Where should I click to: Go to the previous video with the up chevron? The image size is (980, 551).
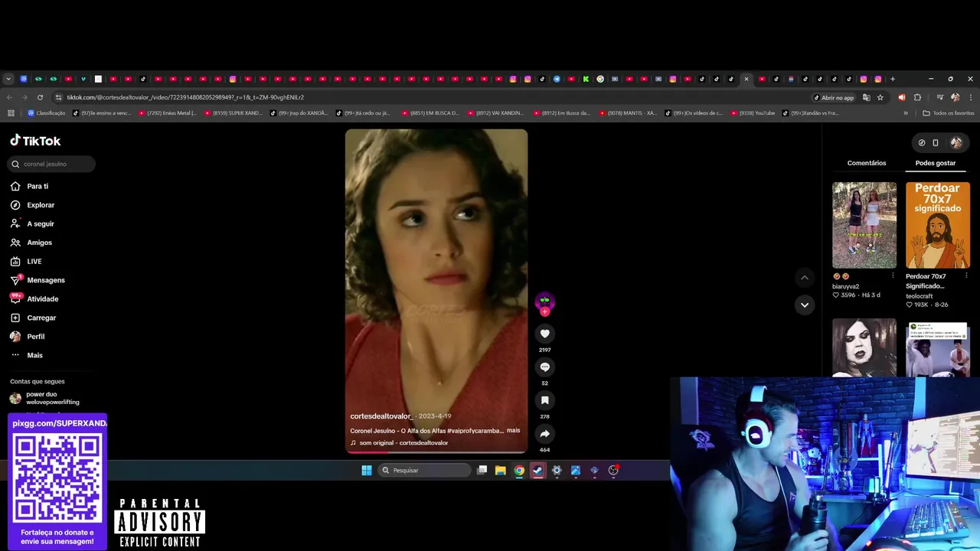pos(804,277)
